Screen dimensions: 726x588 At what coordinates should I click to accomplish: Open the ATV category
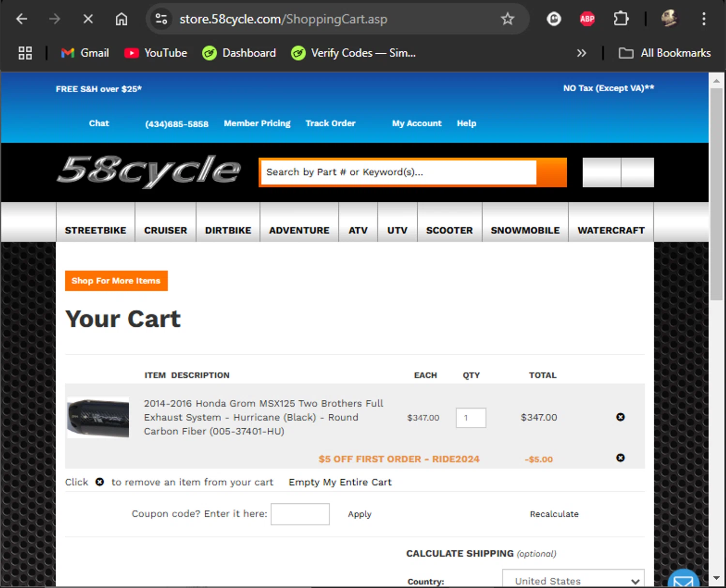[x=358, y=230]
